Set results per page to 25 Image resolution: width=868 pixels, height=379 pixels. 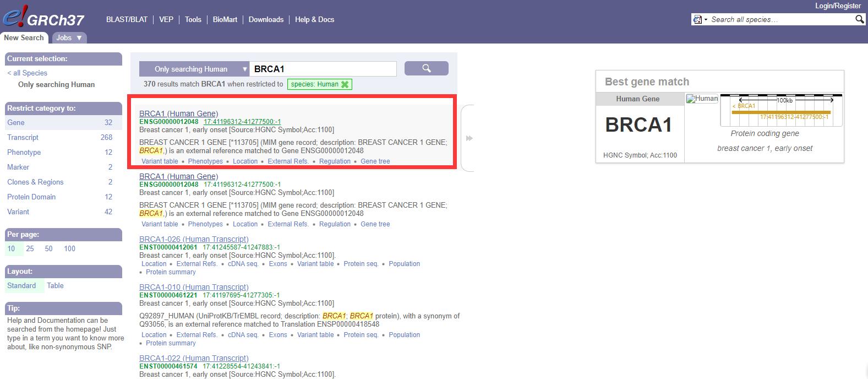click(30, 248)
